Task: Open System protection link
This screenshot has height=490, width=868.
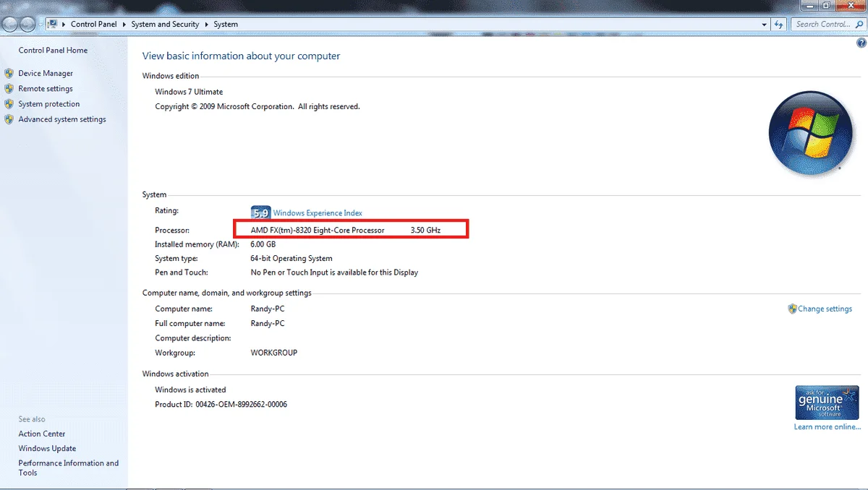Action: 49,104
